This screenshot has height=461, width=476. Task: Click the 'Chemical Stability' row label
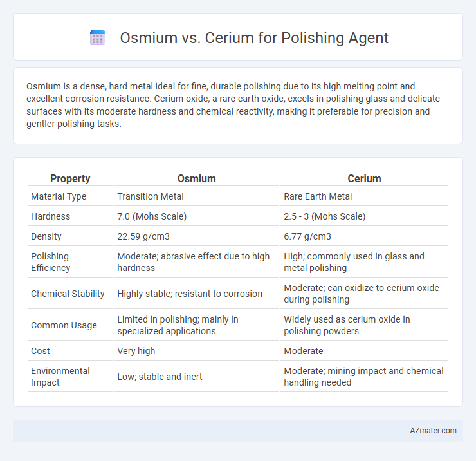68,294
